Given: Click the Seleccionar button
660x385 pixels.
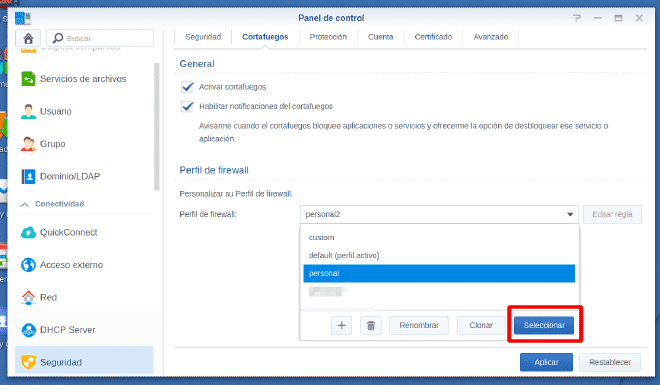Looking at the screenshot, I should click(544, 325).
